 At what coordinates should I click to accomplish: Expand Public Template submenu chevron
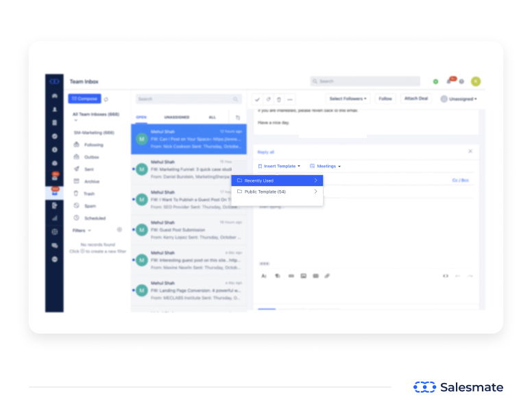(x=315, y=191)
